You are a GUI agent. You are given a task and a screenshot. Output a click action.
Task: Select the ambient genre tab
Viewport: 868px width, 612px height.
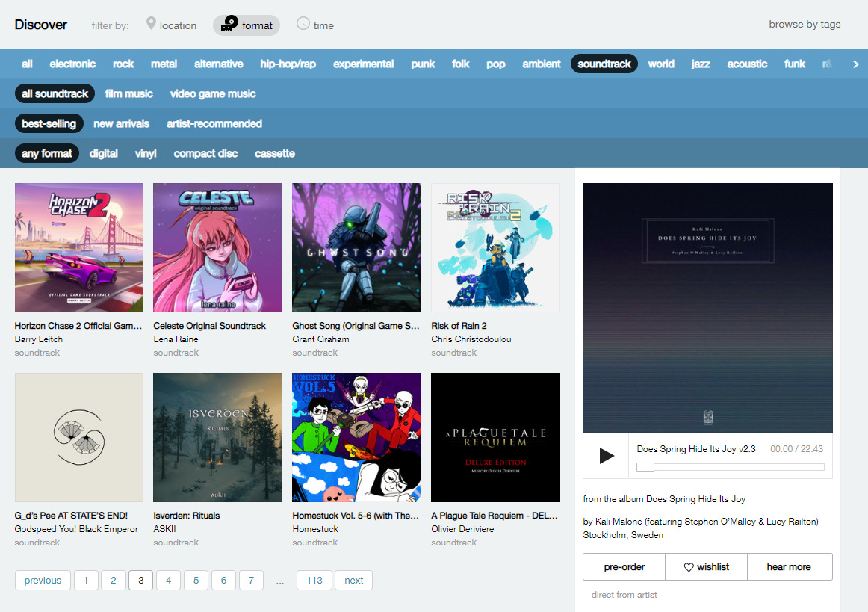(x=542, y=64)
